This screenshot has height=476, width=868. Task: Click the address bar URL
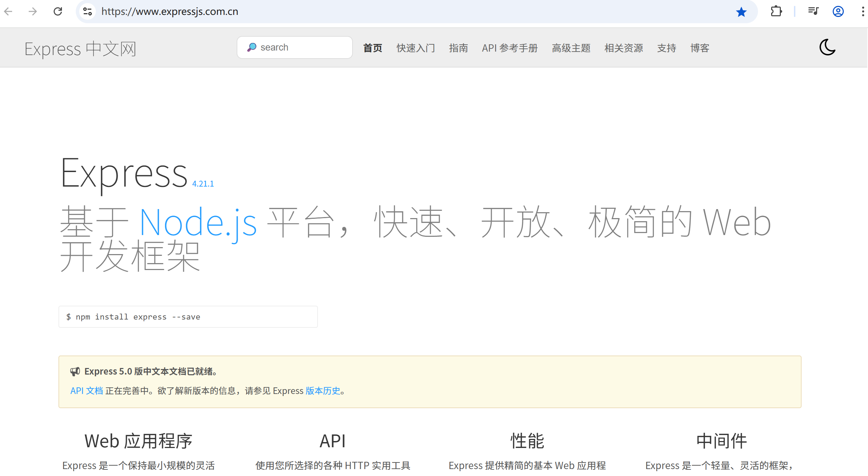[x=170, y=11]
